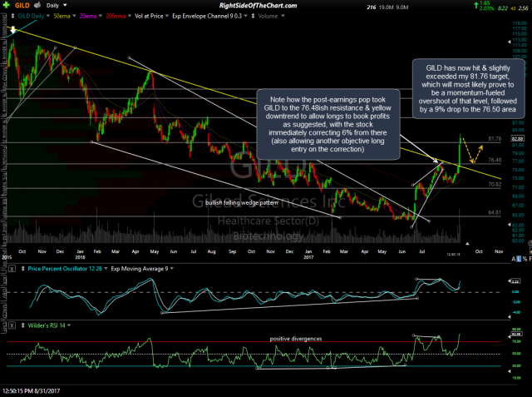The height and width of the screenshot is (397, 532).
Task: Click the left arrow at the RSI pane's bottom axis
Action: [509, 371]
